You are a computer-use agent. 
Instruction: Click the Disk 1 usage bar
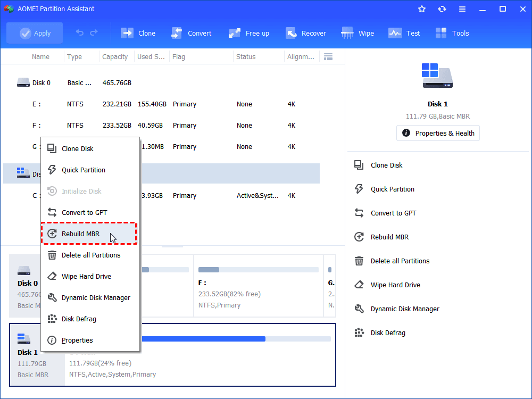click(x=202, y=339)
